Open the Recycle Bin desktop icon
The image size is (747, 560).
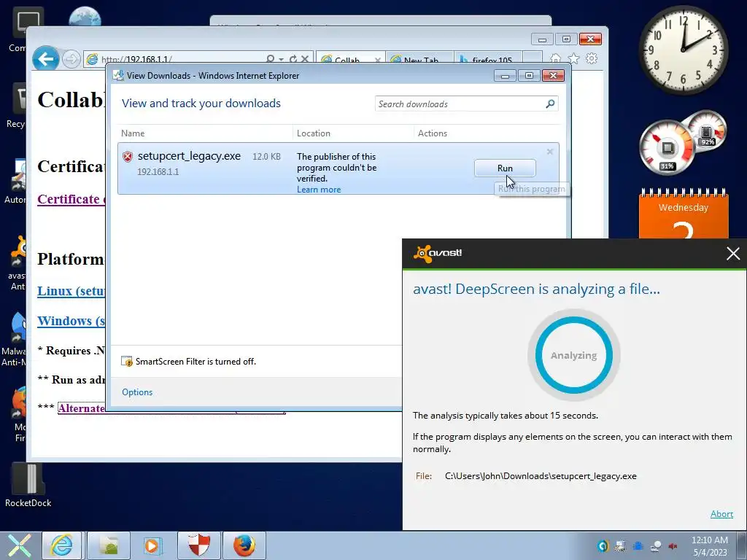(x=16, y=106)
